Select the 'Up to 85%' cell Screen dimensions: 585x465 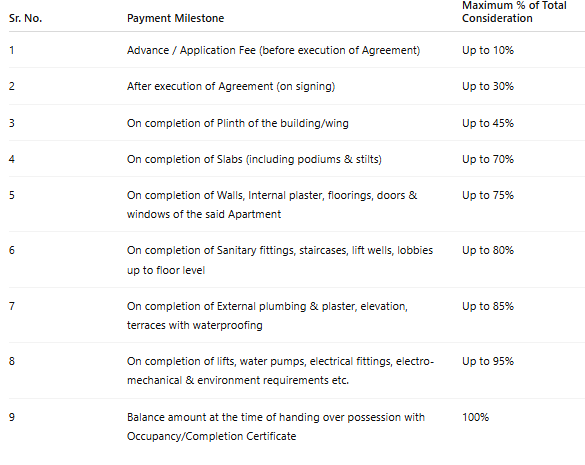488,306
